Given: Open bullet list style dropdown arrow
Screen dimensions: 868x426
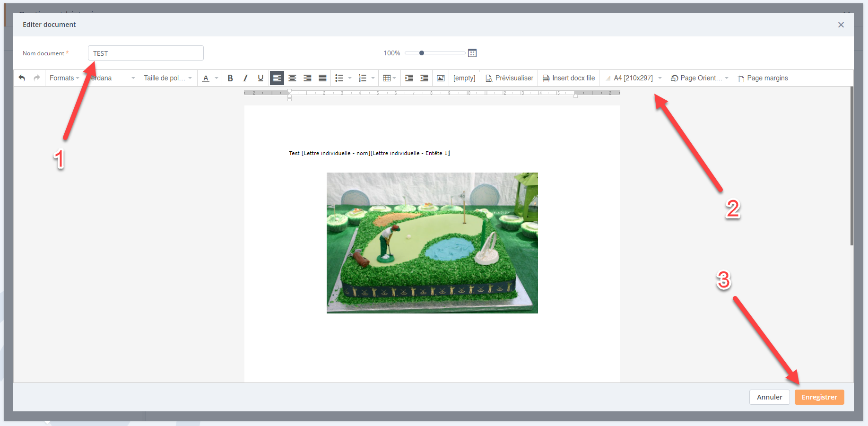Looking at the screenshot, I should click(x=350, y=78).
